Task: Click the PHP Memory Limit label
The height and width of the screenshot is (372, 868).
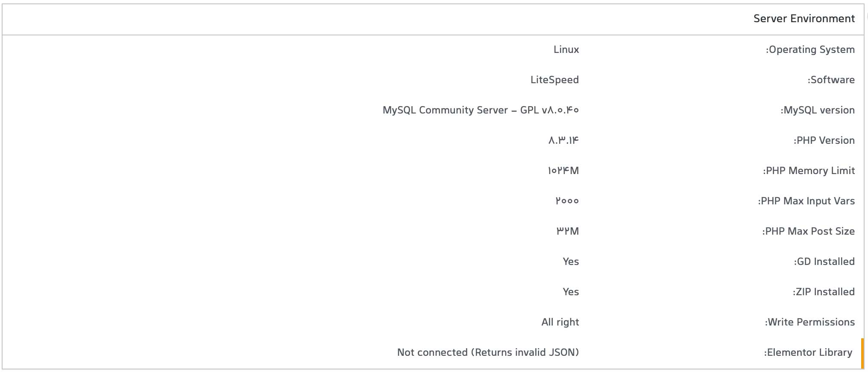Action: [809, 171]
